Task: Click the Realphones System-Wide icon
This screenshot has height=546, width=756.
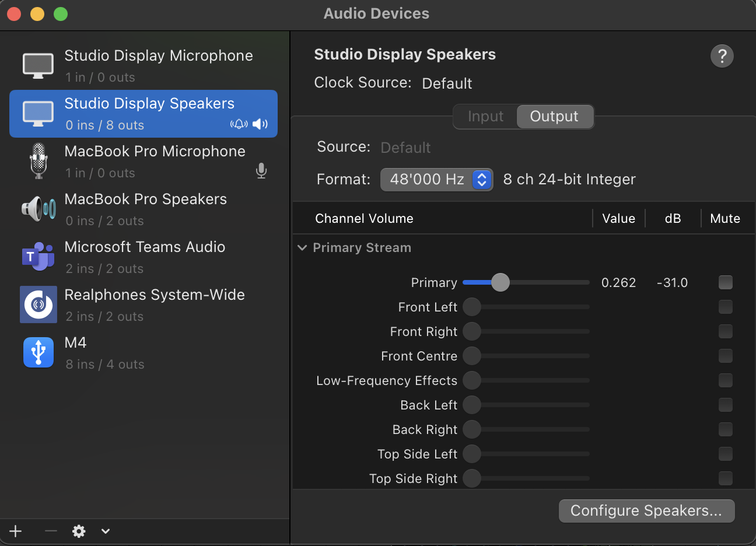Action: (38, 304)
